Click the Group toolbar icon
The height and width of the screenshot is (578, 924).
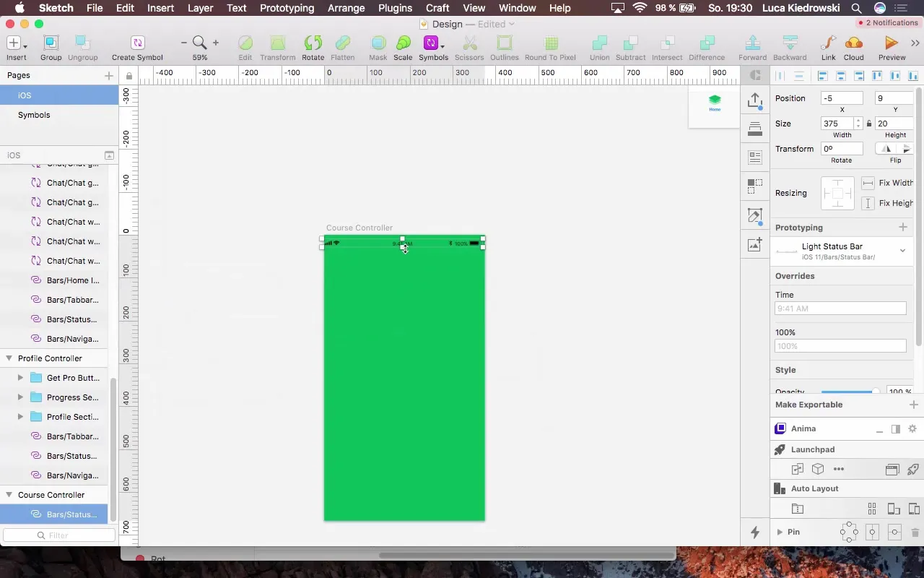(51, 43)
